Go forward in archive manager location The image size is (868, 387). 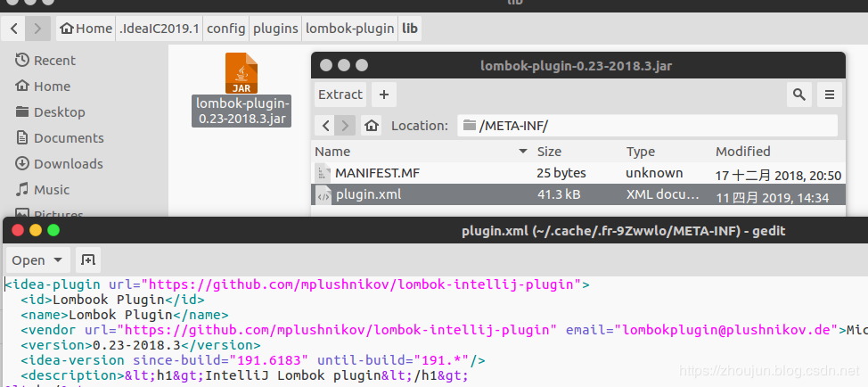coord(346,126)
